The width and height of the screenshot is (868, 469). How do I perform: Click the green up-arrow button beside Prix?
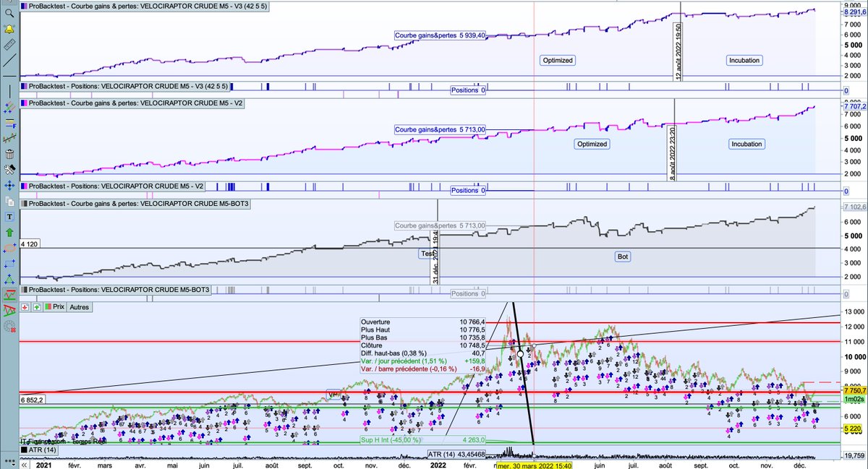click(37, 306)
